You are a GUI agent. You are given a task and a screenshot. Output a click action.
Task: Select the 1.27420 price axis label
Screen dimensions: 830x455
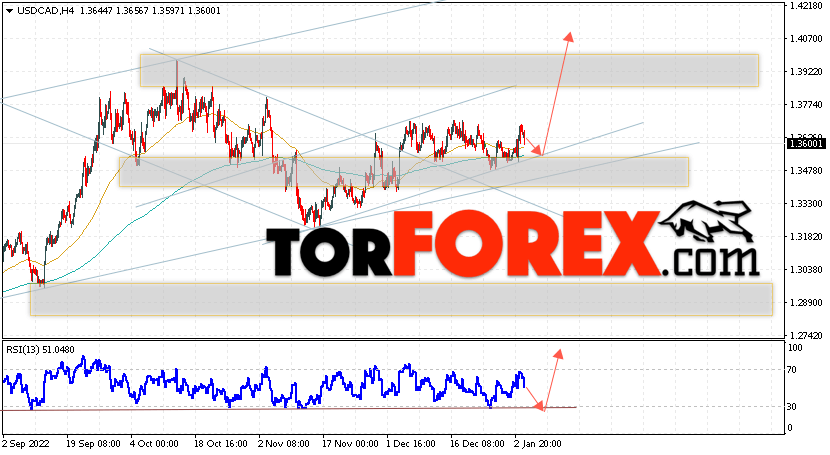[x=806, y=335]
